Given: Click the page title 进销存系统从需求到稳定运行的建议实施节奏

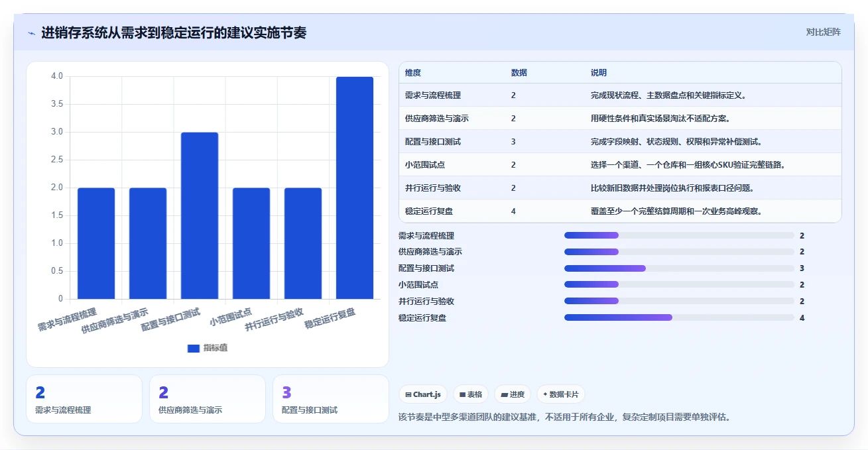Looking at the screenshot, I should point(174,32).
